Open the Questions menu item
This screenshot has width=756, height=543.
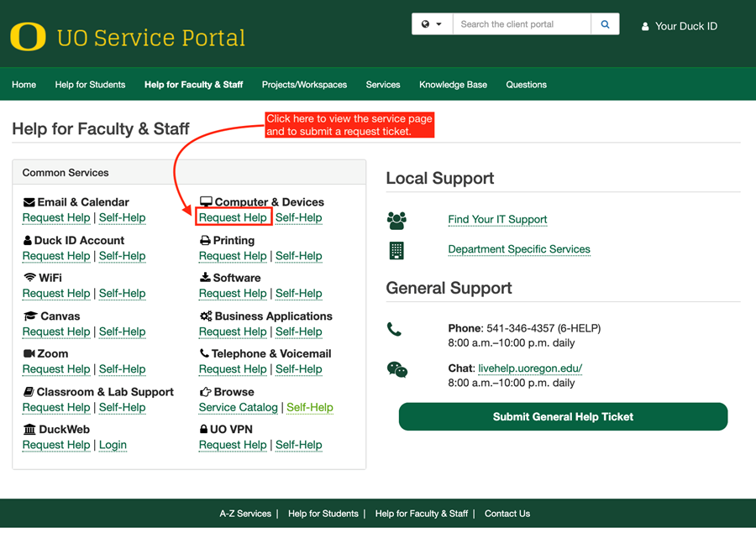coord(526,84)
